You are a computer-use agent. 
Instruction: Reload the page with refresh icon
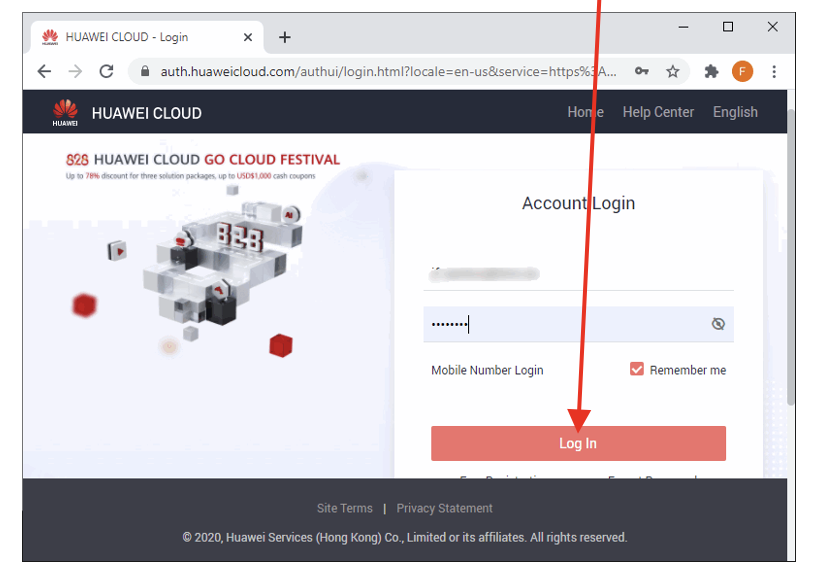pos(106,72)
